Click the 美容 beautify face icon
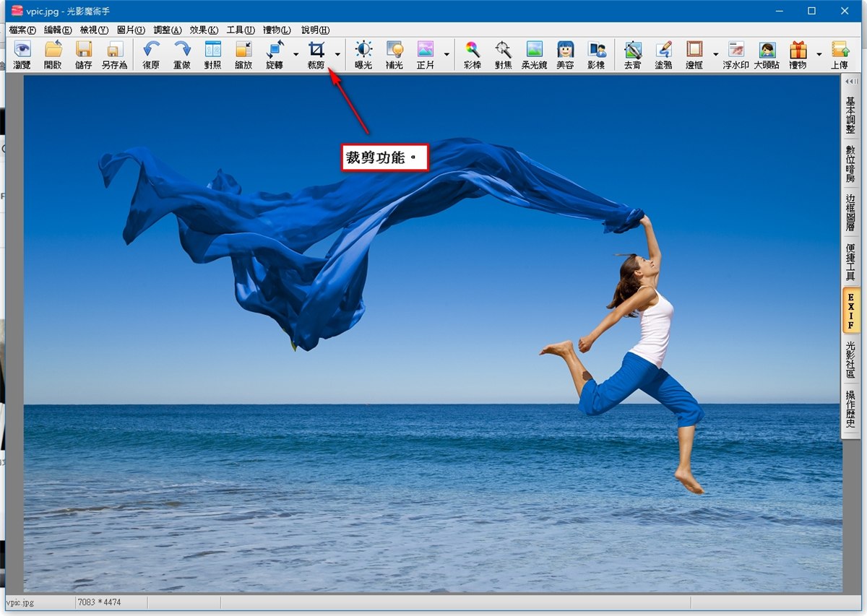 pos(565,51)
